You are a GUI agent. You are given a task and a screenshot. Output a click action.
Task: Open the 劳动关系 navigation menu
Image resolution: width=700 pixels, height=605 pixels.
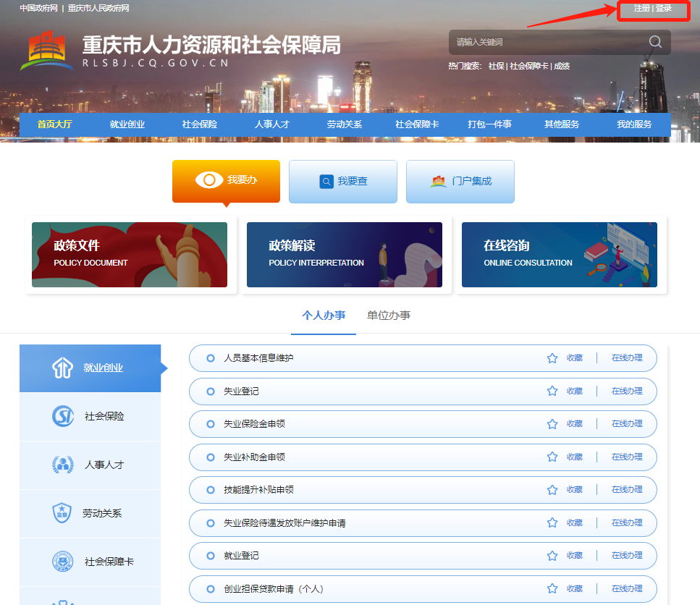tap(344, 124)
